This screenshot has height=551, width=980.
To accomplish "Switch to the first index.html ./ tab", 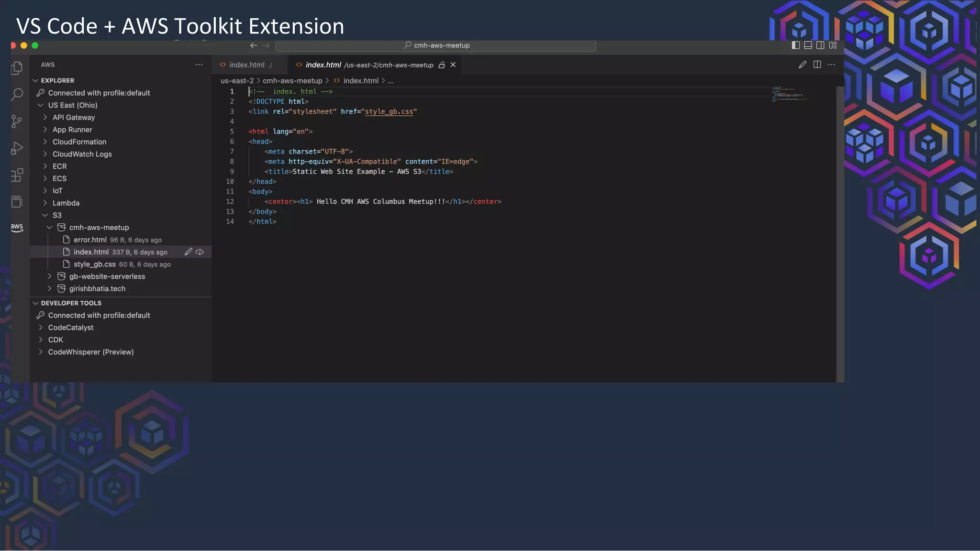I will pos(249,65).
